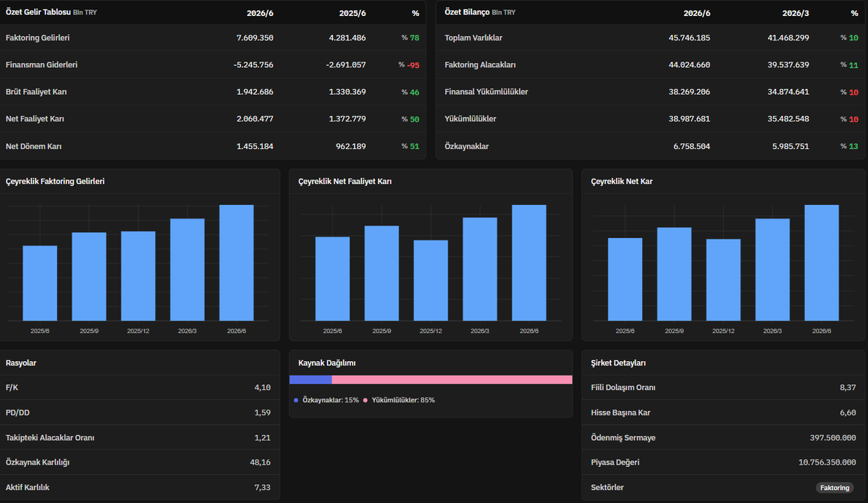Select the blue Özkaynaklar segment of the source bar
Viewport: 868px width, 503px height.
pyautogui.click(x=311, y=379)
